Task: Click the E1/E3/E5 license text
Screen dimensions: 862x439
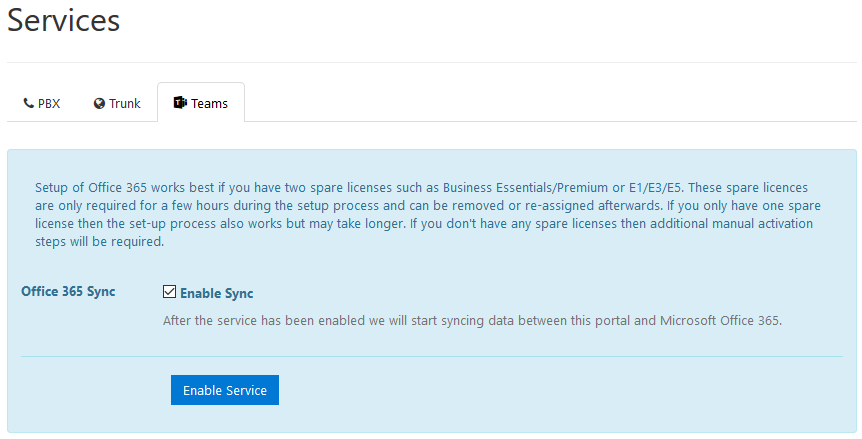Action: coord(641,187)
